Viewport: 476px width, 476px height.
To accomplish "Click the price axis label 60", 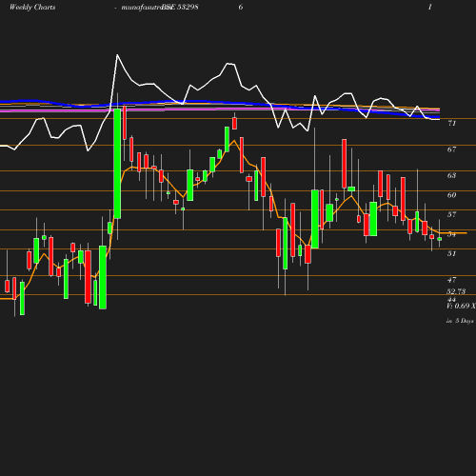I will pyautogui.click(x=452, y=195).
